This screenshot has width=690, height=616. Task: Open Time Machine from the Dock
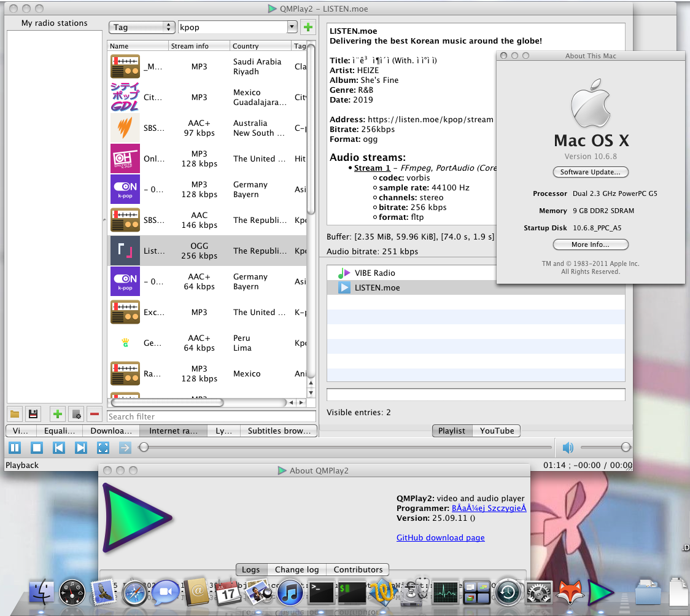pos(508,593)
